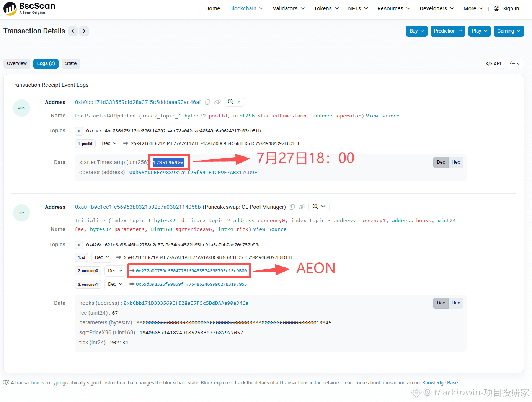Open hooks address 0xb0bb171D33... link
Screen dimensions: 532x402
pos(188,303)
